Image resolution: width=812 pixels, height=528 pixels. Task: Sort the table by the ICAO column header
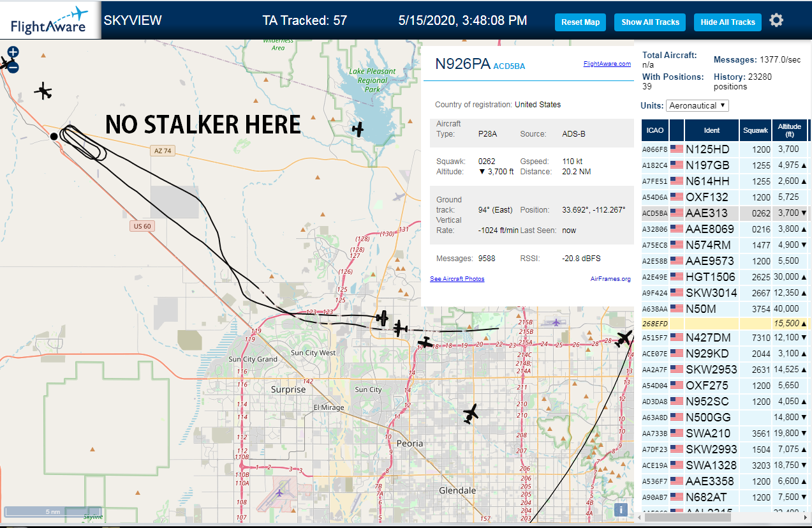coord(654,130)
